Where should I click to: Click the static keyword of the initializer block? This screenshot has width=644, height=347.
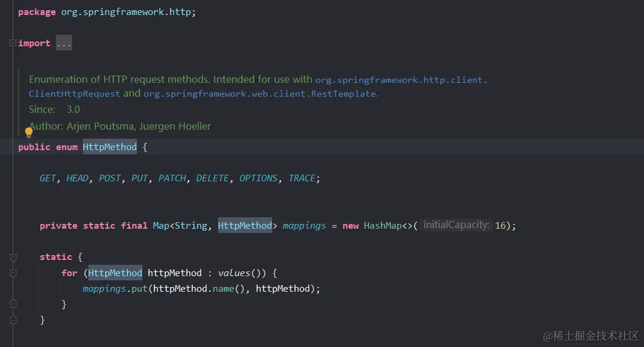tap(55, 257)
